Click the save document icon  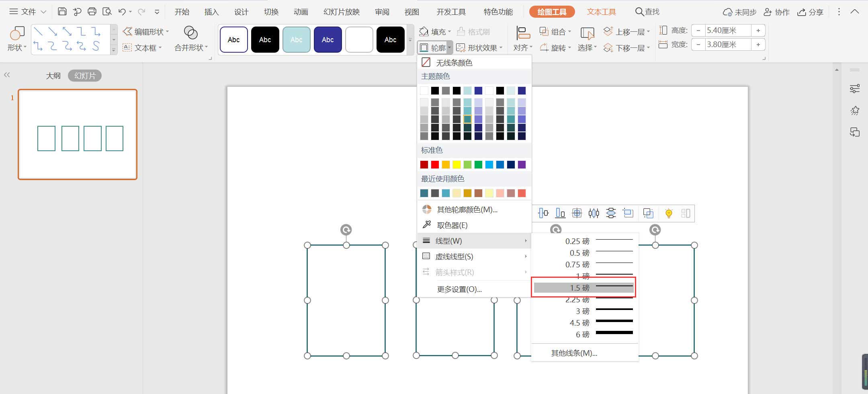click(62, 12)
